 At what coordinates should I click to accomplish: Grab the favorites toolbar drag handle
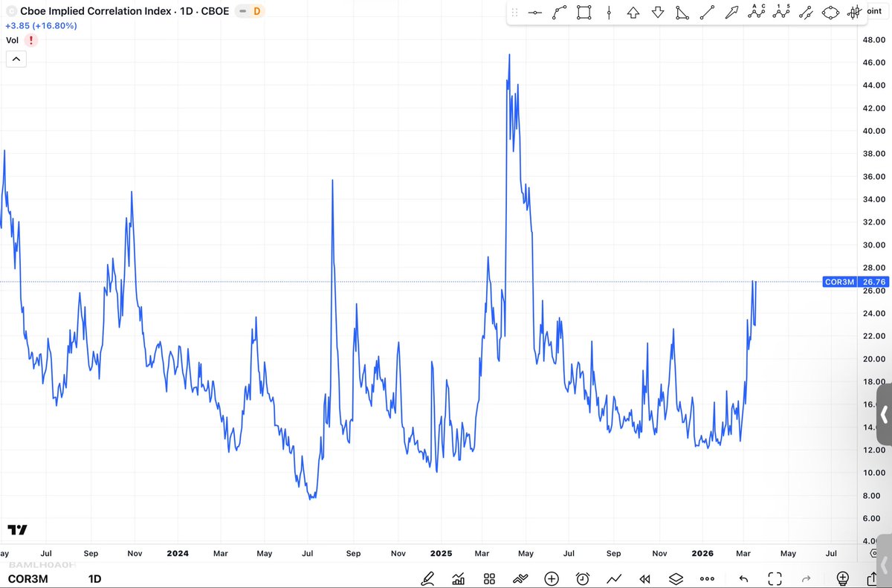(x=516, y=13)
